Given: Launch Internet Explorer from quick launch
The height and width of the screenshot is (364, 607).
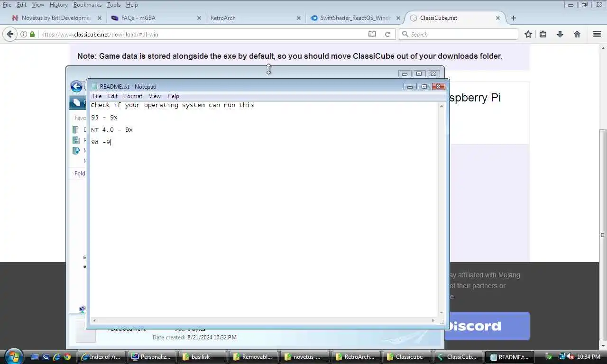Looking at the screenshot, I should (56, 357).
